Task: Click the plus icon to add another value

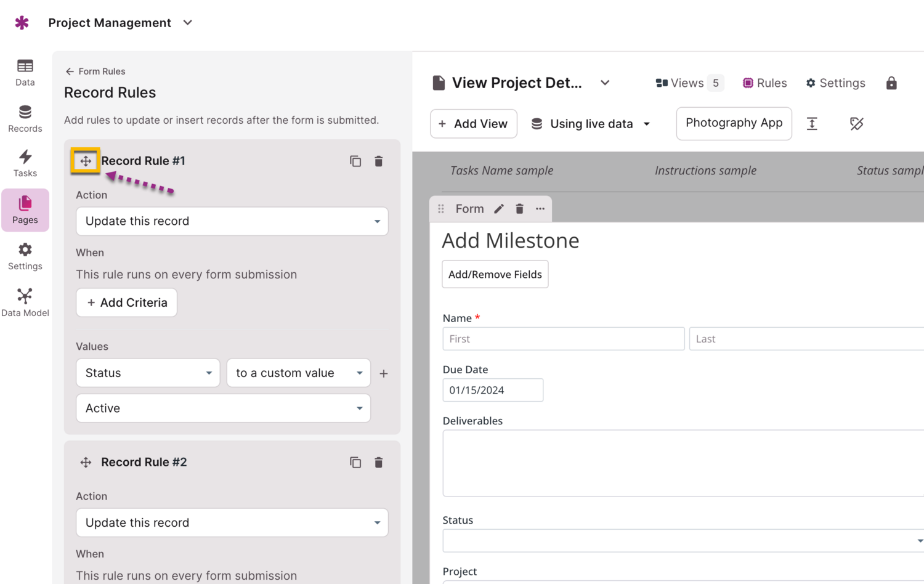Action: (384, 373)
